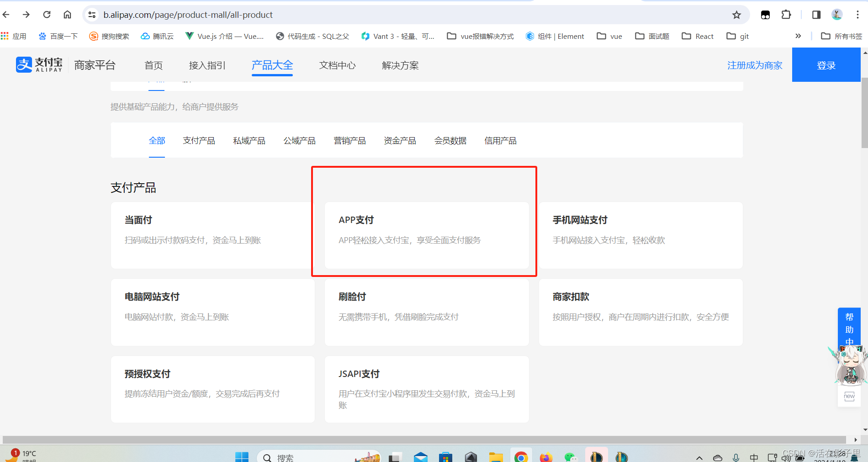The image size is (868, 462).
Task: Select the 全部 product category tab
Action: pyautogui.click(x=157, y=141)
